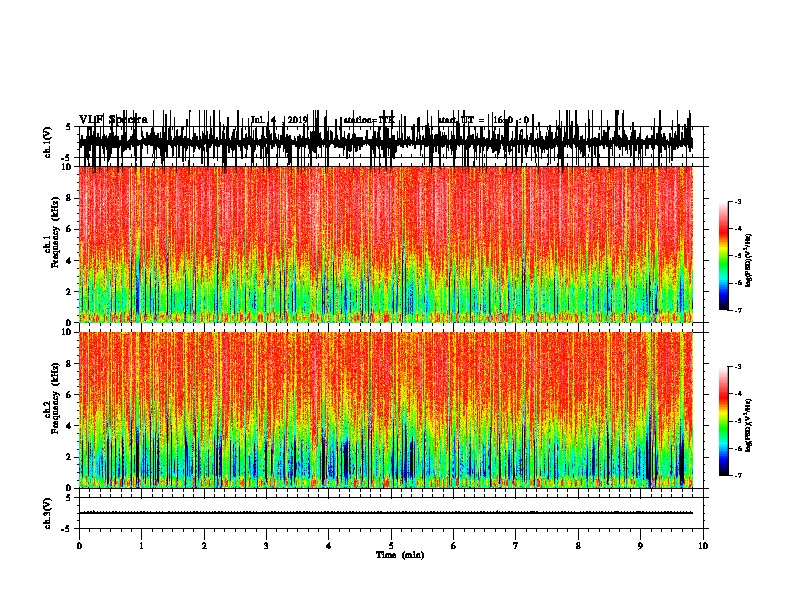Click the "-3" label on ch.1 color bar
The image size is (792, 612).
coord(737,202)
